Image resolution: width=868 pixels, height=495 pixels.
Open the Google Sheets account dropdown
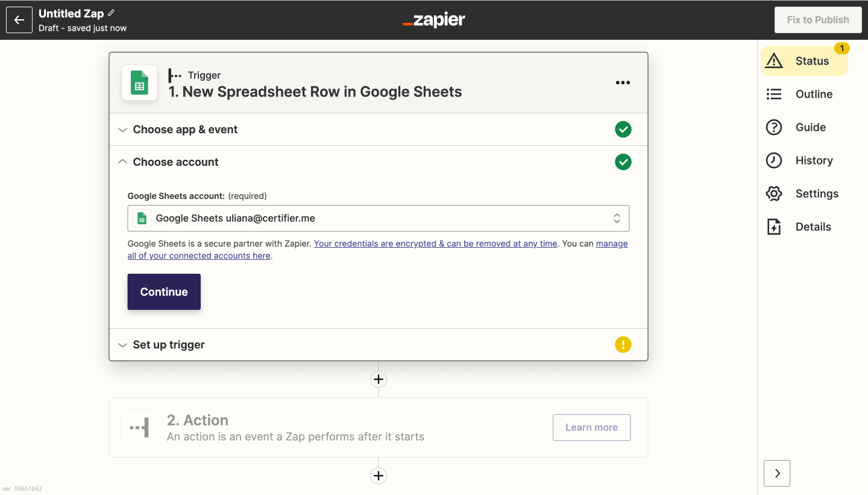(x=379, y=218)
